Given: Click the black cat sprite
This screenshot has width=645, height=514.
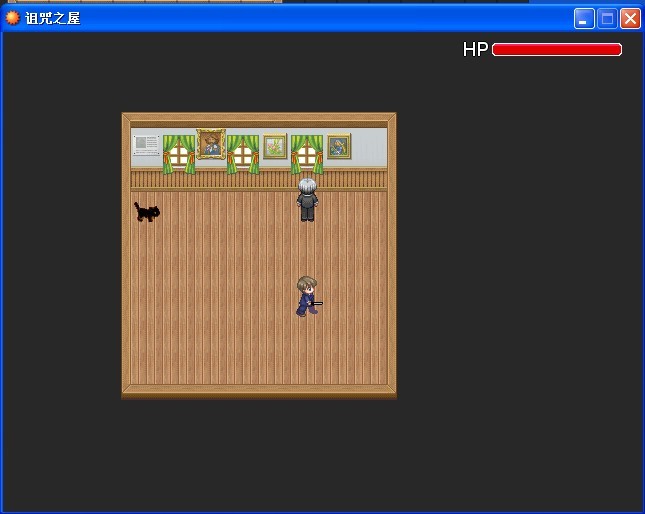Looking at the screenshot, I should [147, 212].
